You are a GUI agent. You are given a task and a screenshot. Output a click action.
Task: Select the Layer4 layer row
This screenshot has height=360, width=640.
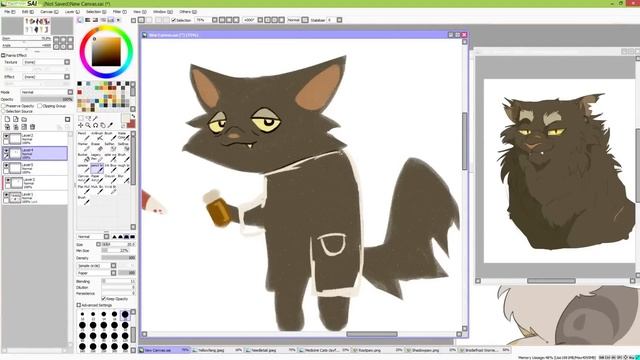[x=35, y=153]
